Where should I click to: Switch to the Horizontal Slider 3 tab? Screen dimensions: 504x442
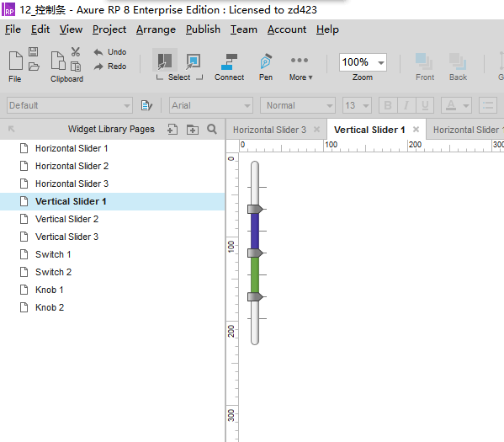tap(269, 130)
